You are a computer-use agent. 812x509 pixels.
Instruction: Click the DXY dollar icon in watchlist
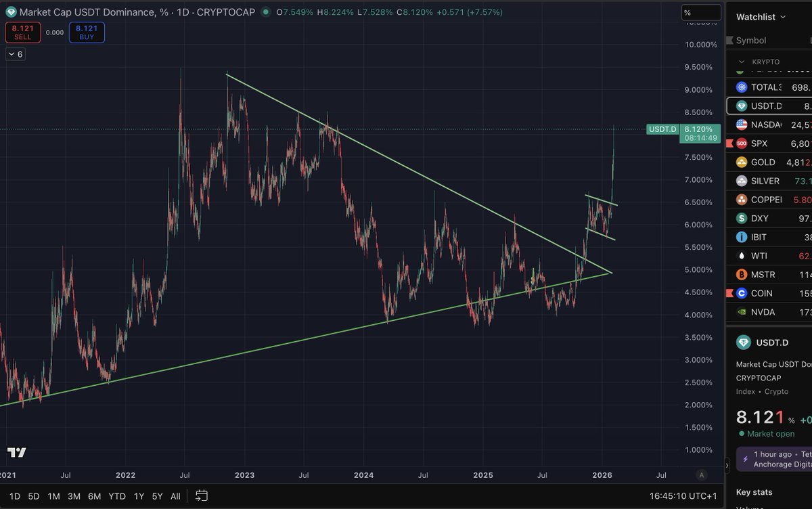click(741, 219)
